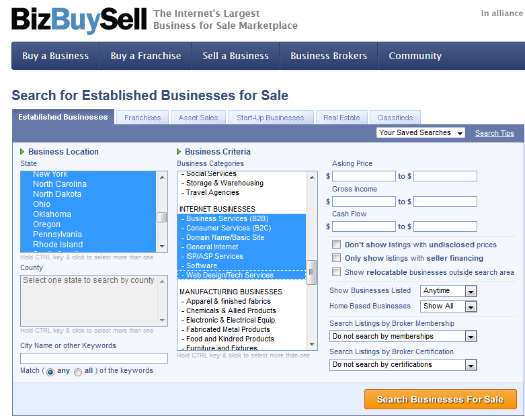Check Don't show listings with undisclosed prices
525x420 pixels.
coord(336,245)
